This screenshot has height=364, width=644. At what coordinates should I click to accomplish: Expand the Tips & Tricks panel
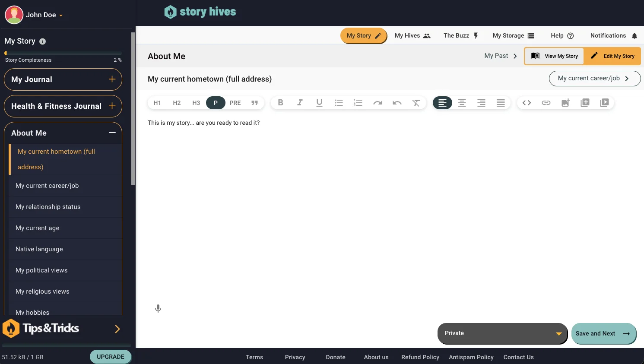(x=117, y=329)
